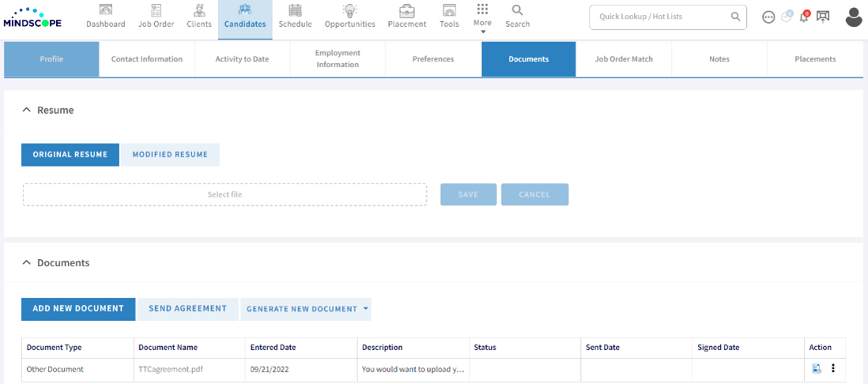Screen dimensions: 868x384
Task: Switch to the Profile tab
Action: (51, 59)
